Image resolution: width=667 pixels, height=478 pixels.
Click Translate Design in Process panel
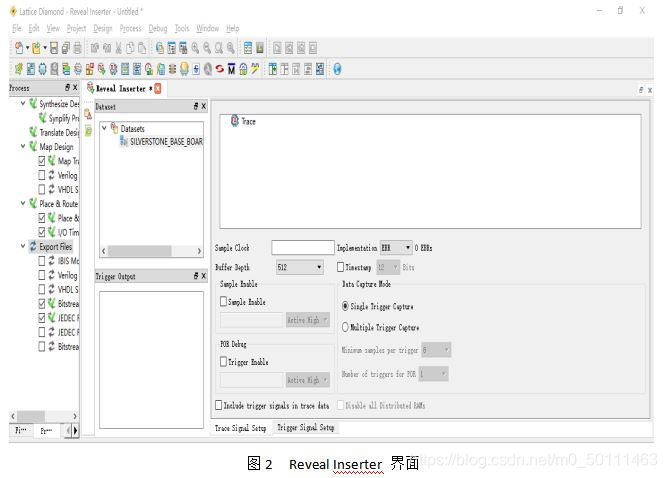pos(54,132)
